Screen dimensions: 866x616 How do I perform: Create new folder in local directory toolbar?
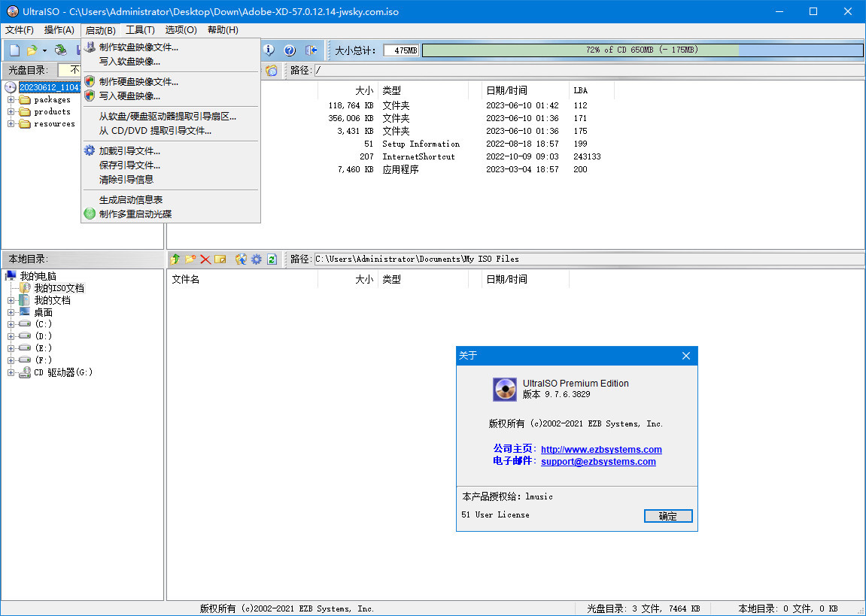190,259
